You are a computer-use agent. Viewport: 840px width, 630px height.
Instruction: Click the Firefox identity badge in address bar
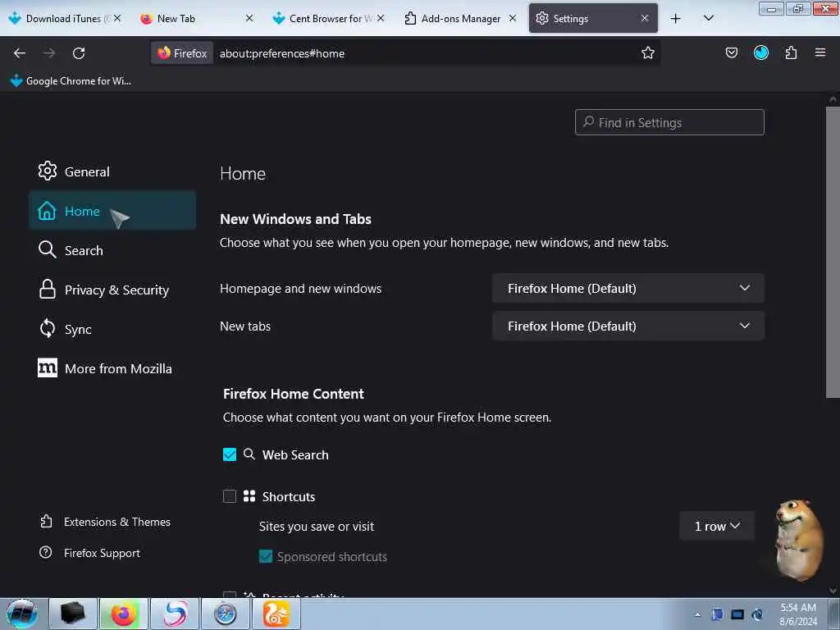(182, 53)
